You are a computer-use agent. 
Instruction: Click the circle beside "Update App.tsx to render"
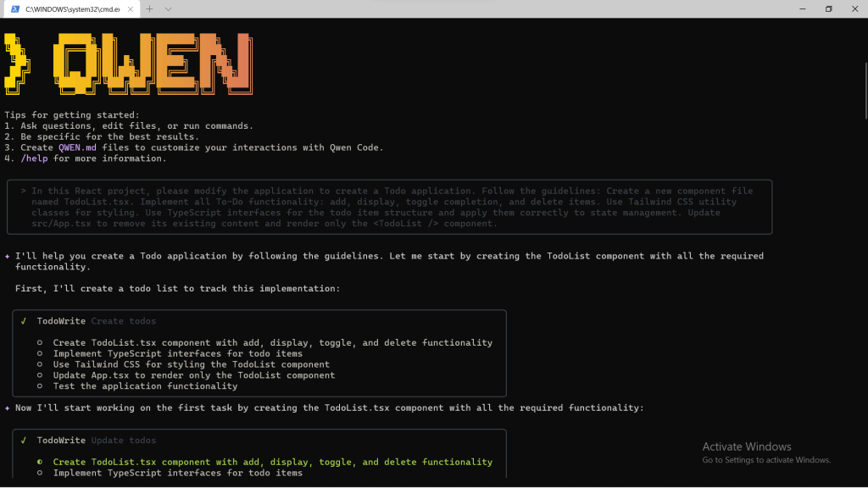pos(40,375)
